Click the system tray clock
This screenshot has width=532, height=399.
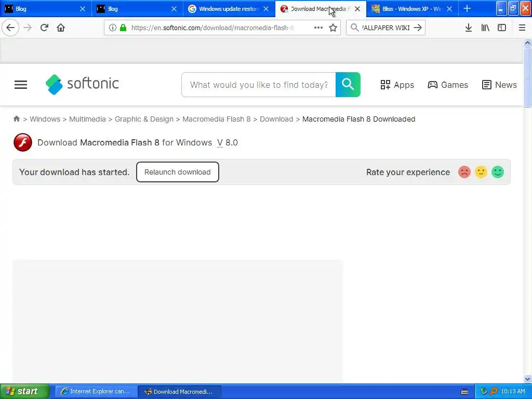pos(513,392)
